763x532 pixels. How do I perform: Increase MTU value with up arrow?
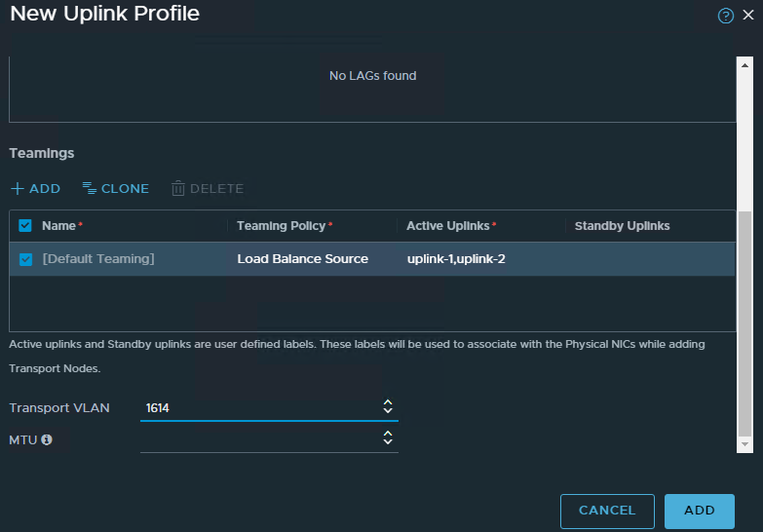coord(388,434)
